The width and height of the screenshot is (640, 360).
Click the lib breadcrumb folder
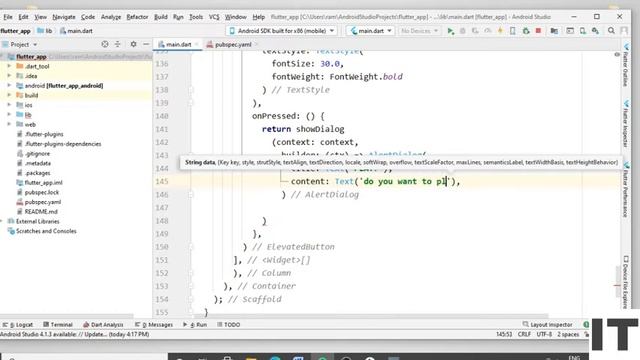tap(45, 31)
